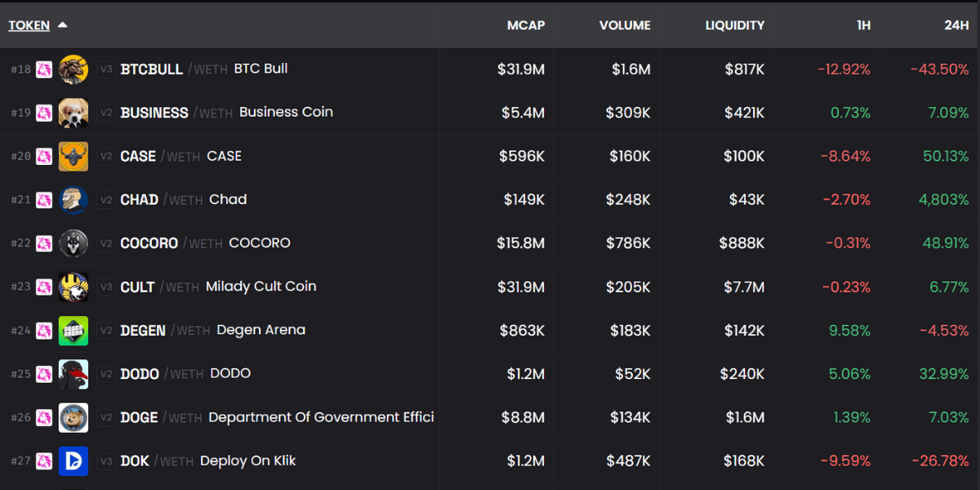The height and width of the screenshot is (490, 980).
Task: Click the CULT Milady token logo
Action: [73, 287]
